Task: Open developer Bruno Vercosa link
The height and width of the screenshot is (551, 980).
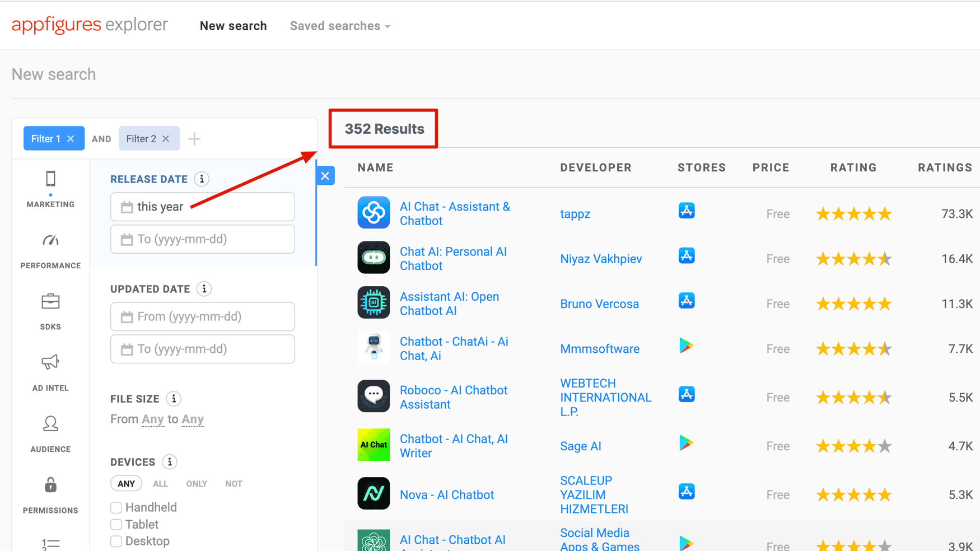Action: coord(599,304)
